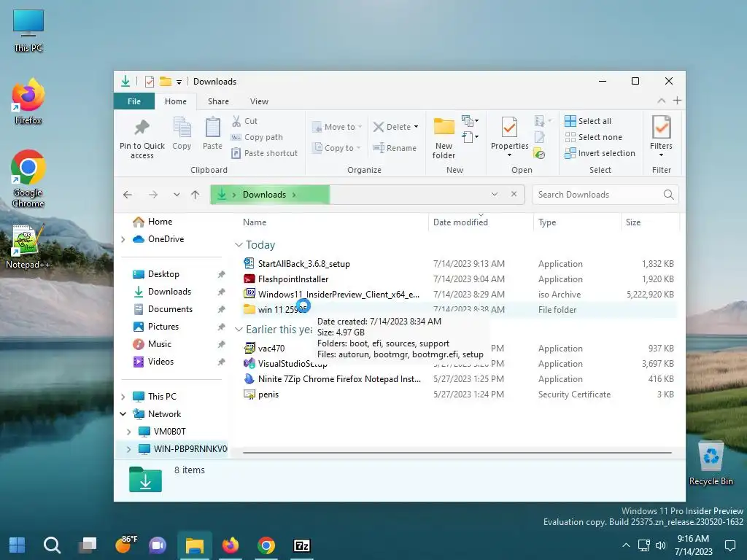Open the Move to dropdown

click(337, 127)
